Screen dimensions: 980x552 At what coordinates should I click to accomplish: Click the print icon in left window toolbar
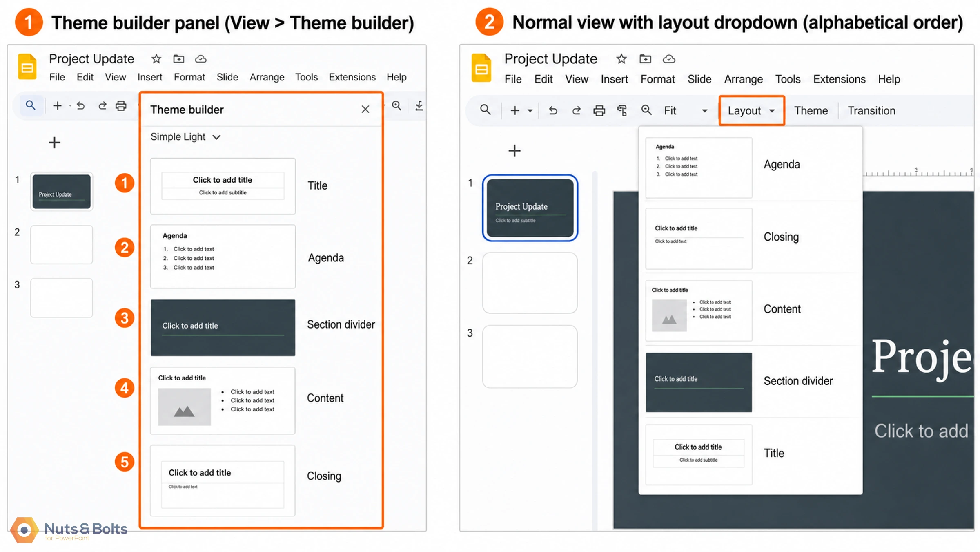click(121, 106)
